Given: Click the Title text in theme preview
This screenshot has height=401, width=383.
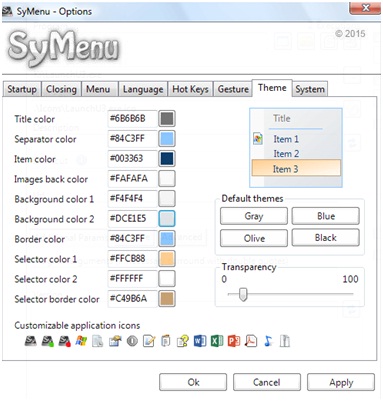Looking at the screenshot, I should [x=282, y=118].
